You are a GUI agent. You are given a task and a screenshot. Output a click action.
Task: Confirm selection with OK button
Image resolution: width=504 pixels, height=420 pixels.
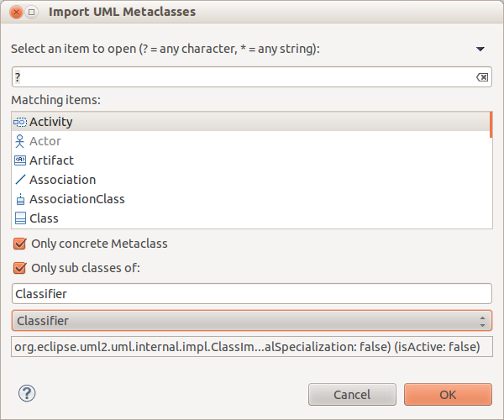pyautogui.click(x=448, y=394)
